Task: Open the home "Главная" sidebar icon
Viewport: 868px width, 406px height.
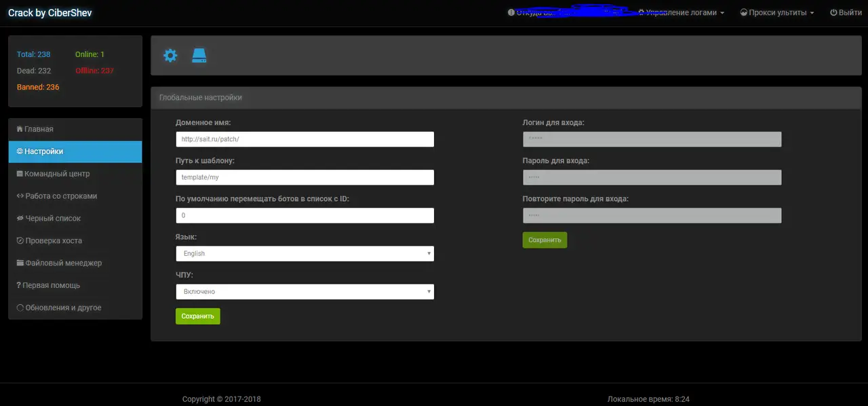Action: click(19, 128)
